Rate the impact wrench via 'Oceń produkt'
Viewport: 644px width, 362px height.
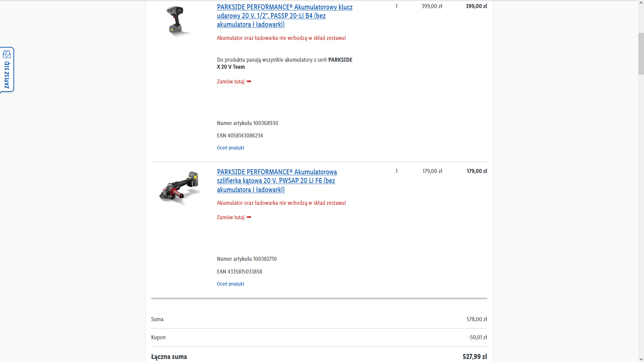click(x=230, y=148)
